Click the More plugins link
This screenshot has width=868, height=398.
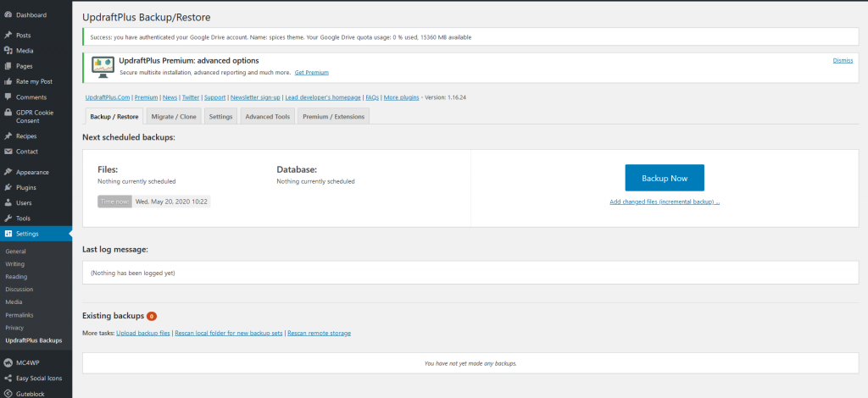[x=401, y=97]
